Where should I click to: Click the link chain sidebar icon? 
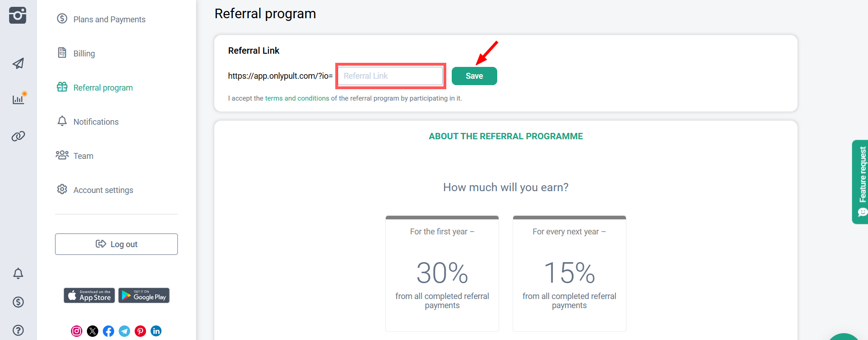18,136
